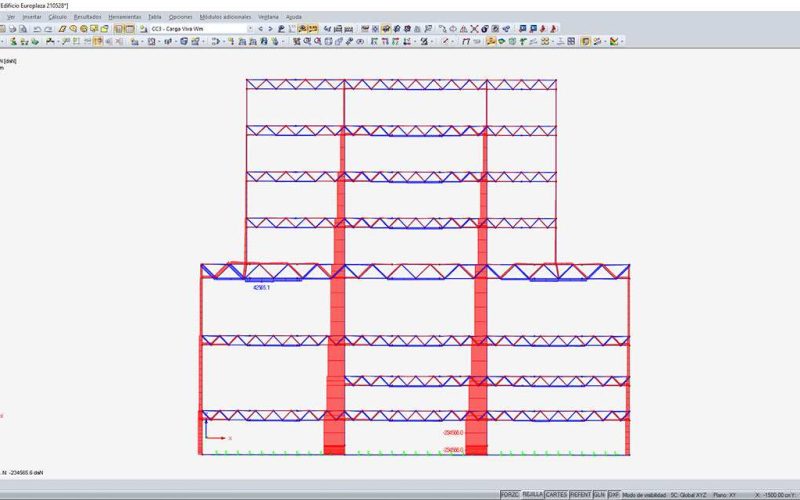The height and width of the screenshot is (500, 800).
Task: Click the printer icon in the toolbar
Action: (13, 29)
